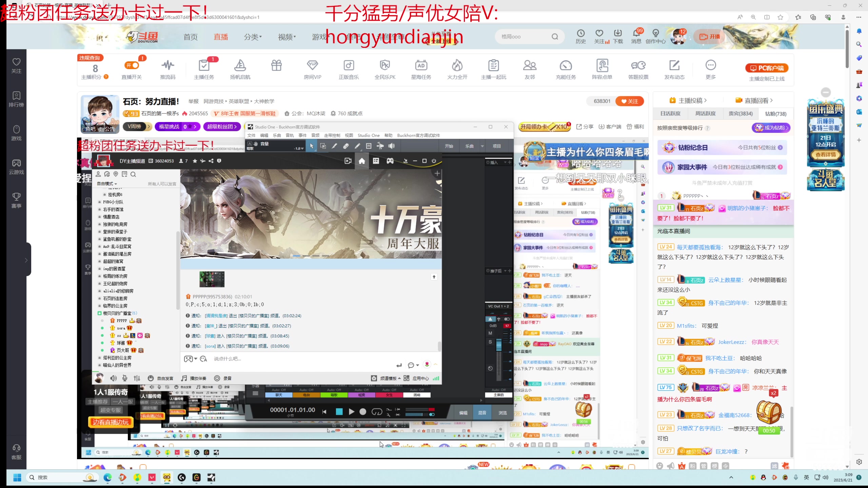Open the 主播任务 tasks icon
This screenshot has height=488, width=868.
pyautogui.click(x=204, y=69)
